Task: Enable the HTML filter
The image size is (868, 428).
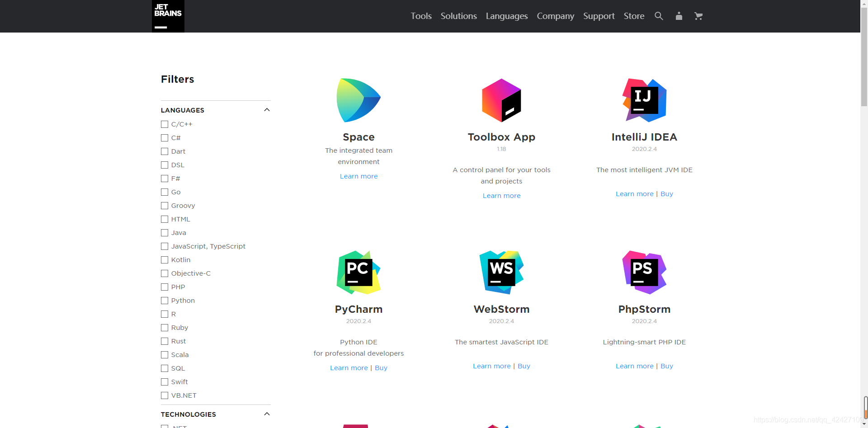Action: point(165,219)
